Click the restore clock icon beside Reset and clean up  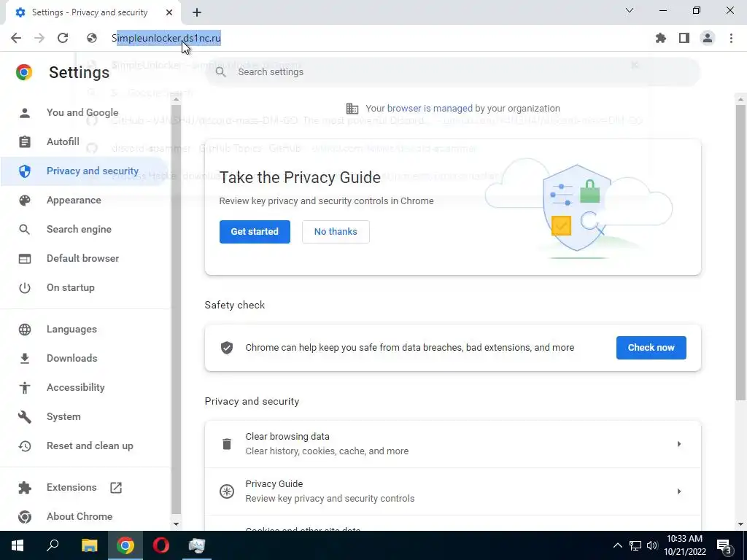pos(25,446)
